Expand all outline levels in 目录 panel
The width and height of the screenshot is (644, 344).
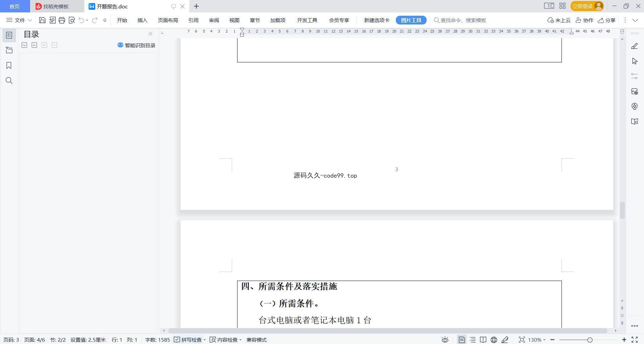click(24, 45)
